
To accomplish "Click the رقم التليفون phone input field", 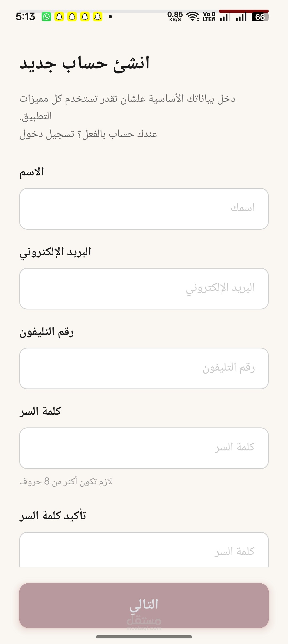I will click(144, 368).
